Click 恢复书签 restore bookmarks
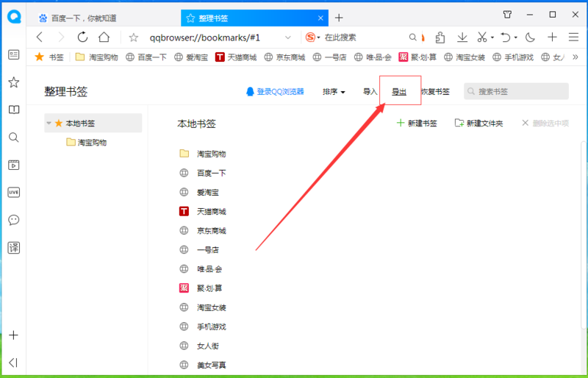The image size is (588, 378). coord(435,92)
